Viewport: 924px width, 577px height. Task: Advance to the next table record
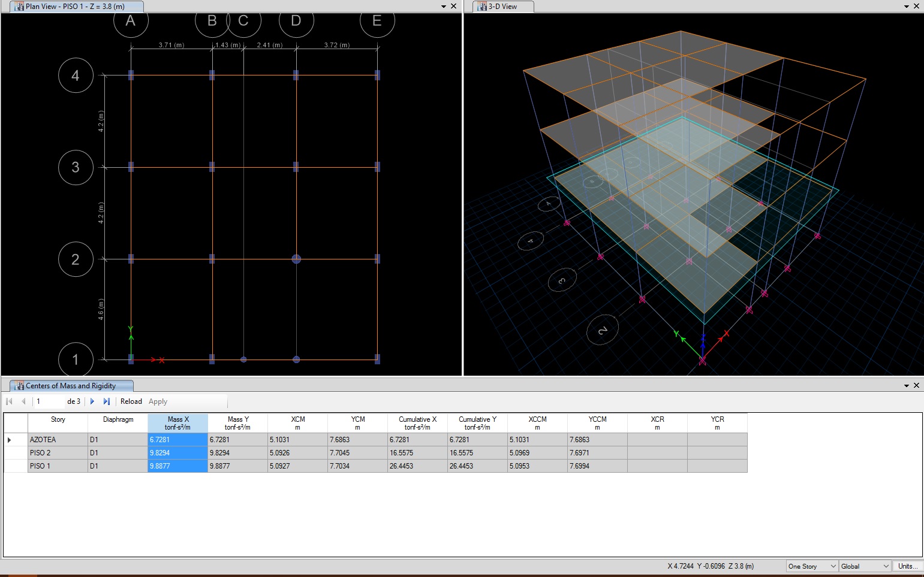pos(92,401)
